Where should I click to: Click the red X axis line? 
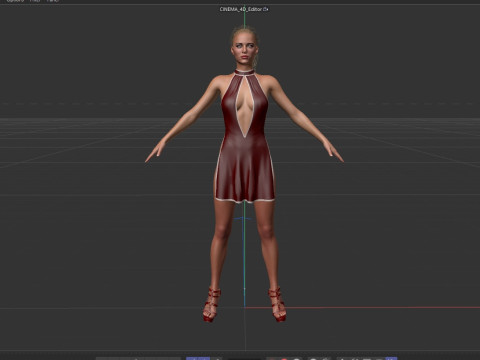362,307
